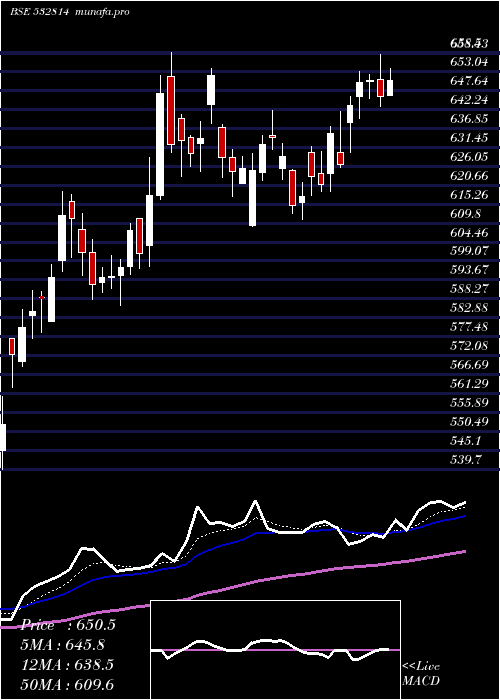Image resolution: width=500 pixels, height=700 pixels.
Task: Click the 593.67 price axis label
Action: click(x=469, y=270)
